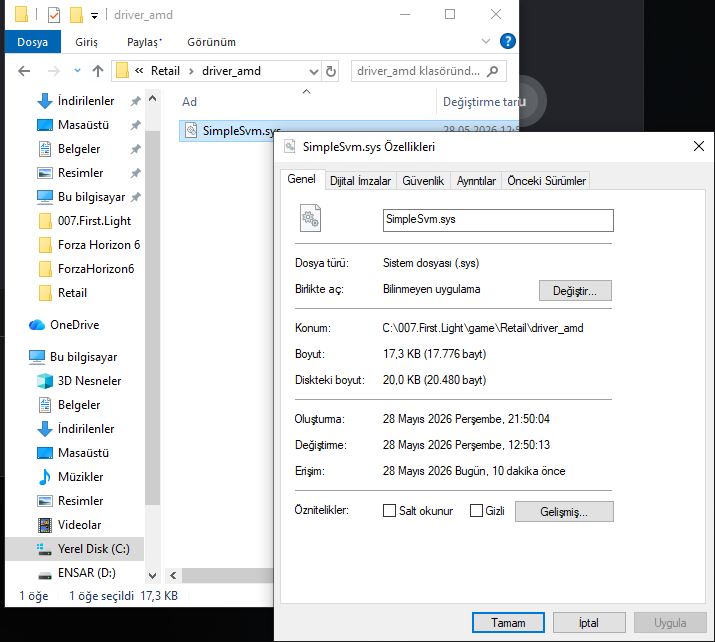The height and width of the screenshot is (642, 715).
Task: Select the Genel tab
Action: coord(301,179)
